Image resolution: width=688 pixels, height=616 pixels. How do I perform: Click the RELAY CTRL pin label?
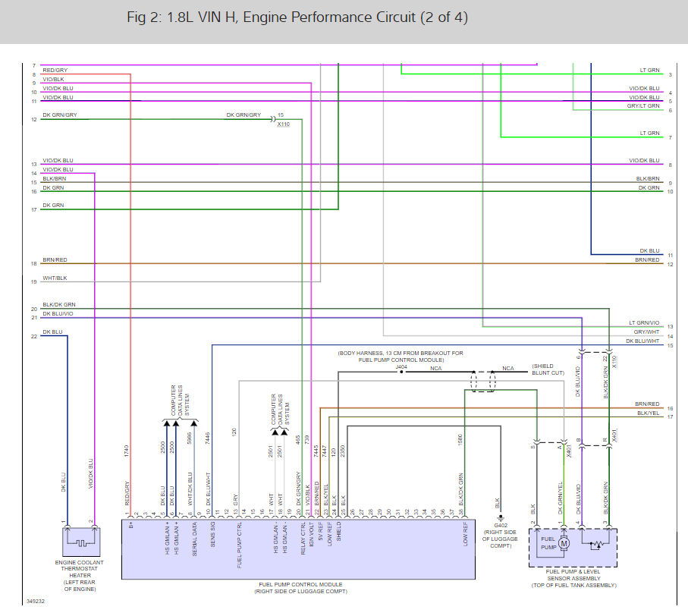pos(303,538)
